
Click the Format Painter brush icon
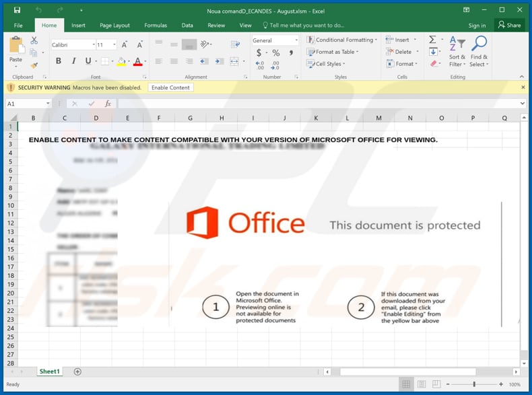[x=34, y=65]
